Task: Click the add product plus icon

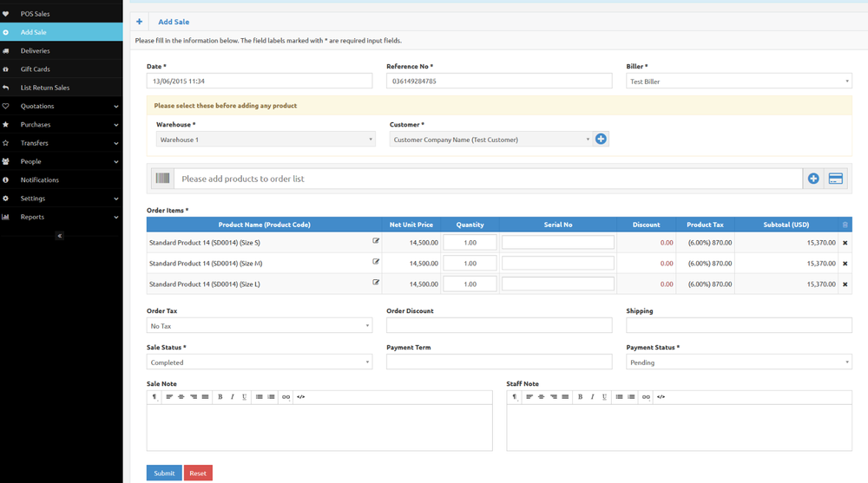Action: click(x=813, y=179)
